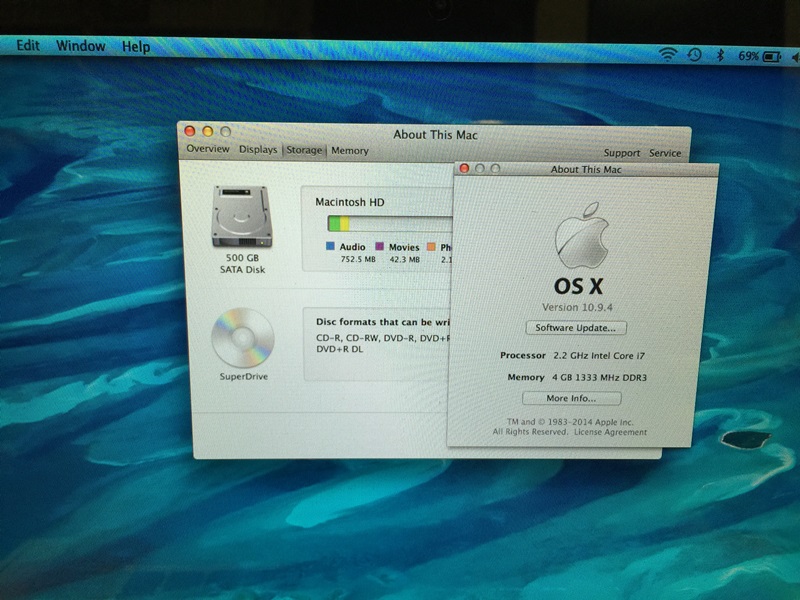
Task: Click the Audio 752.5 MB value
Action: tap(358, 259)
